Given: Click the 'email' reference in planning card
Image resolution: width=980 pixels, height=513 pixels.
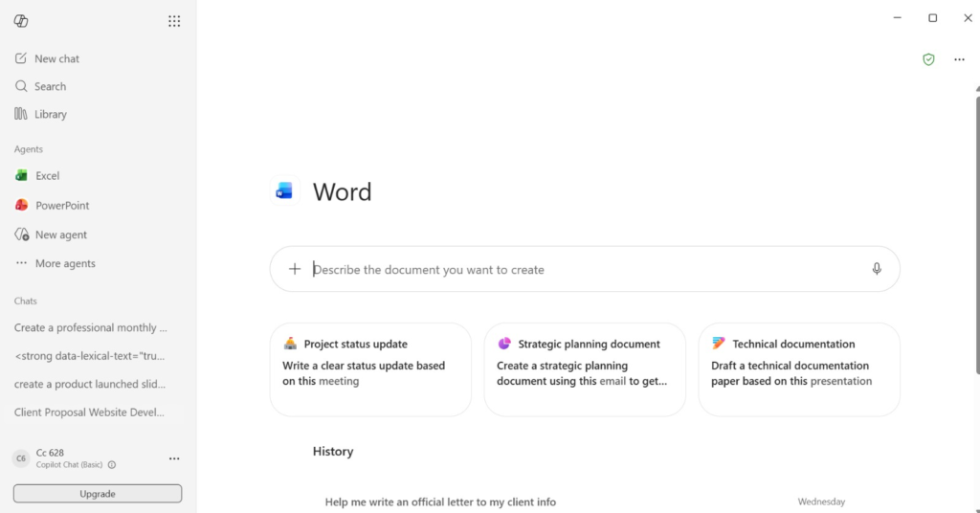Looking at the screenshot, I should [612, 381].
